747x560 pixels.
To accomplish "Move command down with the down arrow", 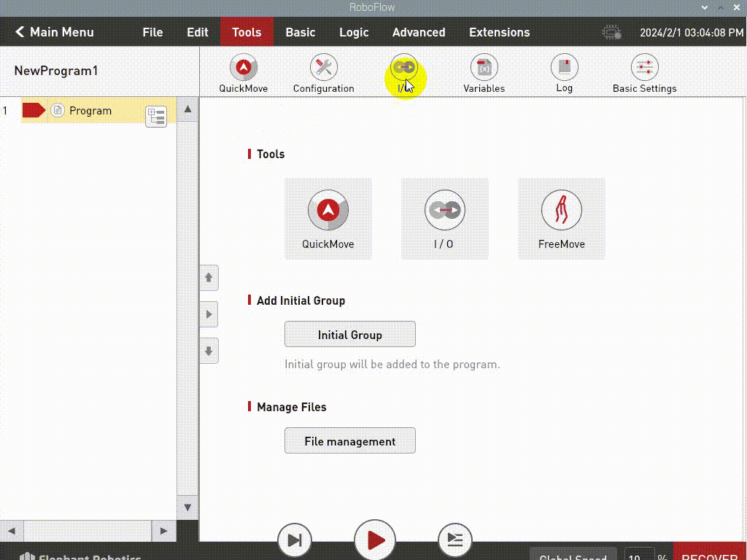I will (209, 351).
